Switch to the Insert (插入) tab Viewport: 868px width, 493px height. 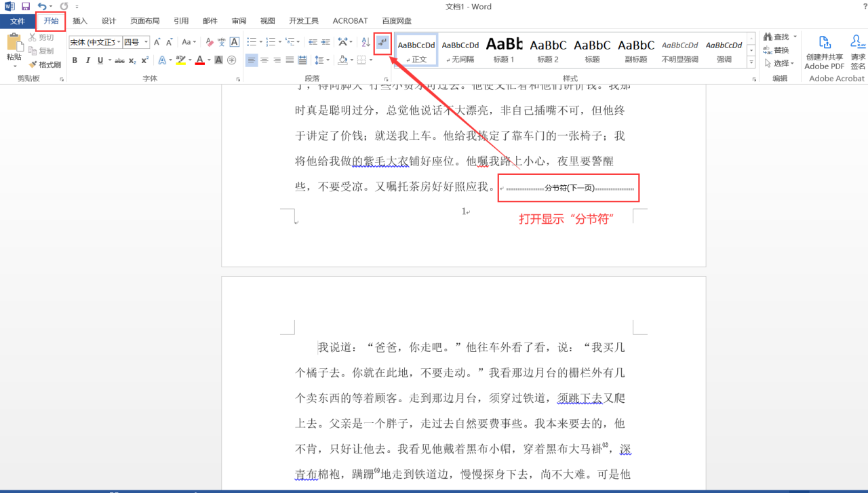(x=80, y=21)
